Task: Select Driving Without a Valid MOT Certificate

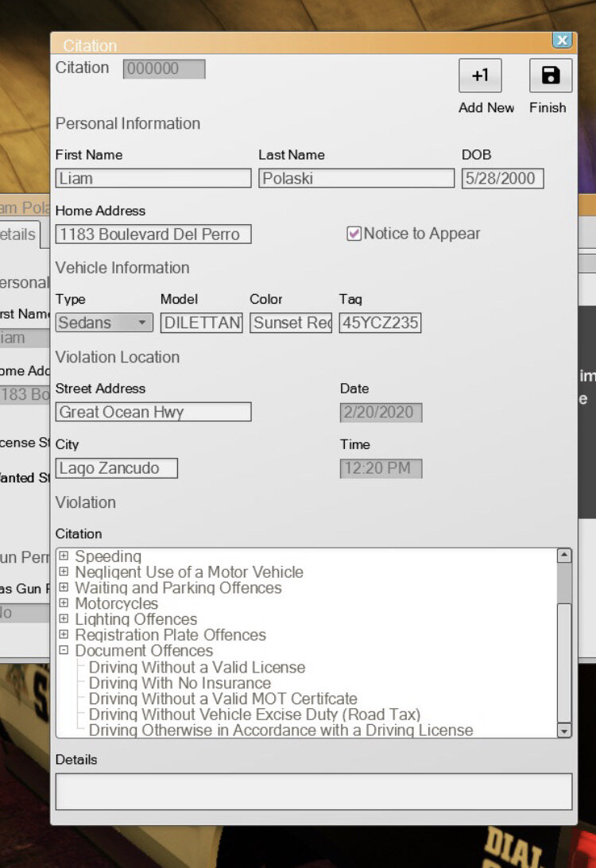Action: click(x=223, y=699)
